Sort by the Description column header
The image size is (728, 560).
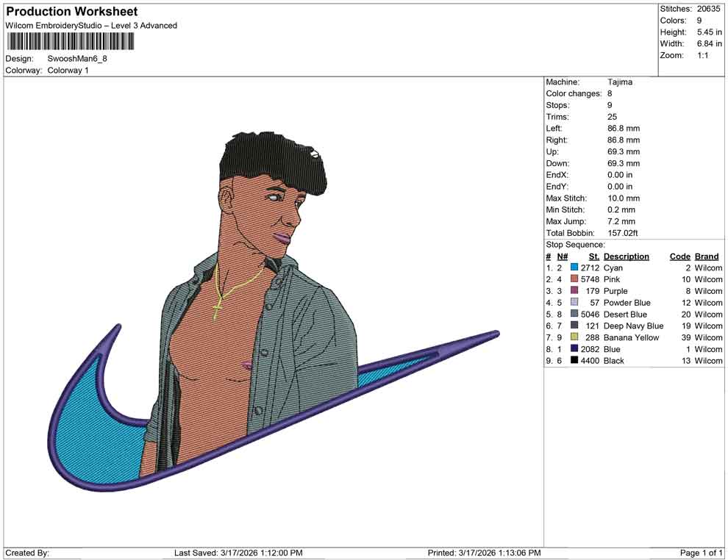[627, 256]
